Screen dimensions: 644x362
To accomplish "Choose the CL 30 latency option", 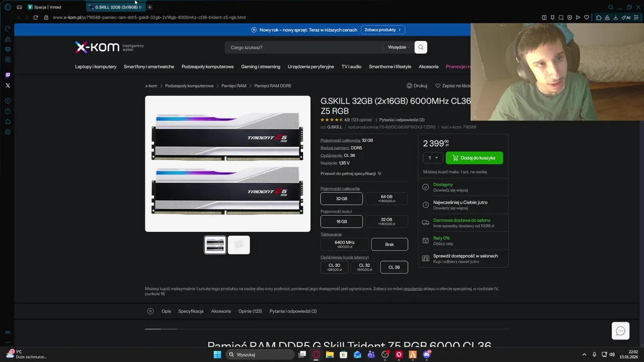I will [335, 267].
